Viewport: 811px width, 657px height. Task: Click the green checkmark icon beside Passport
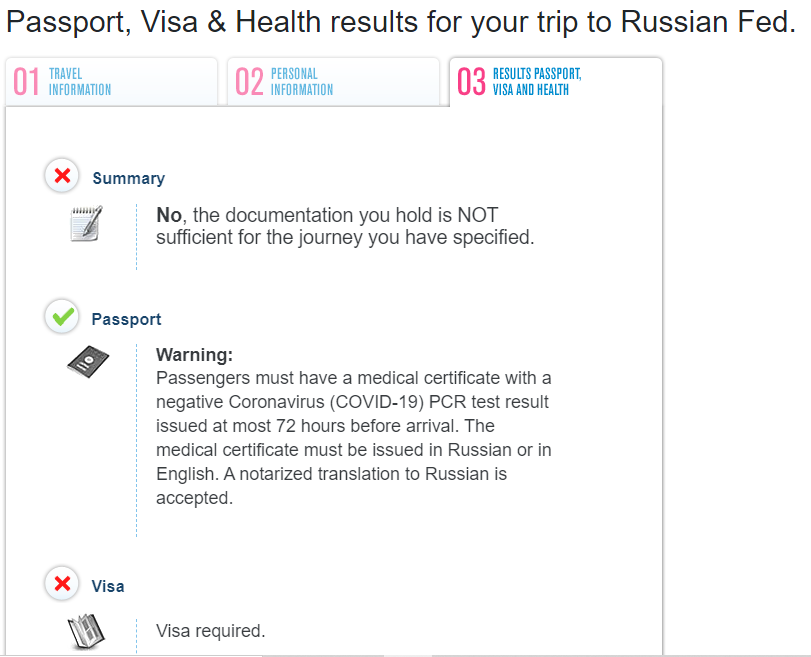coord(62,317)
